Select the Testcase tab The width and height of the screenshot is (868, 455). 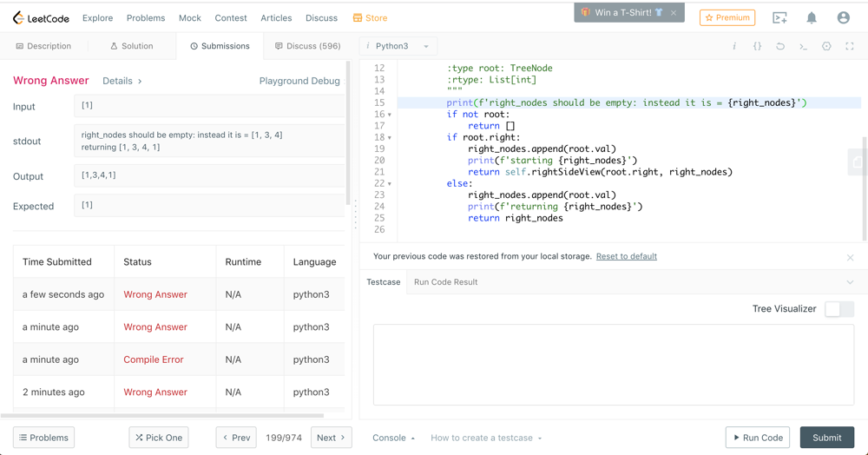(383, 281)
